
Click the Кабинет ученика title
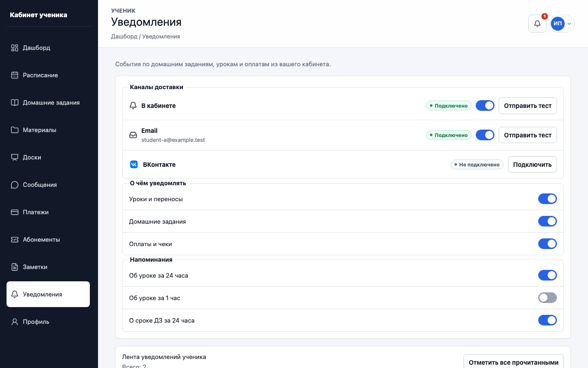point(38,15)
